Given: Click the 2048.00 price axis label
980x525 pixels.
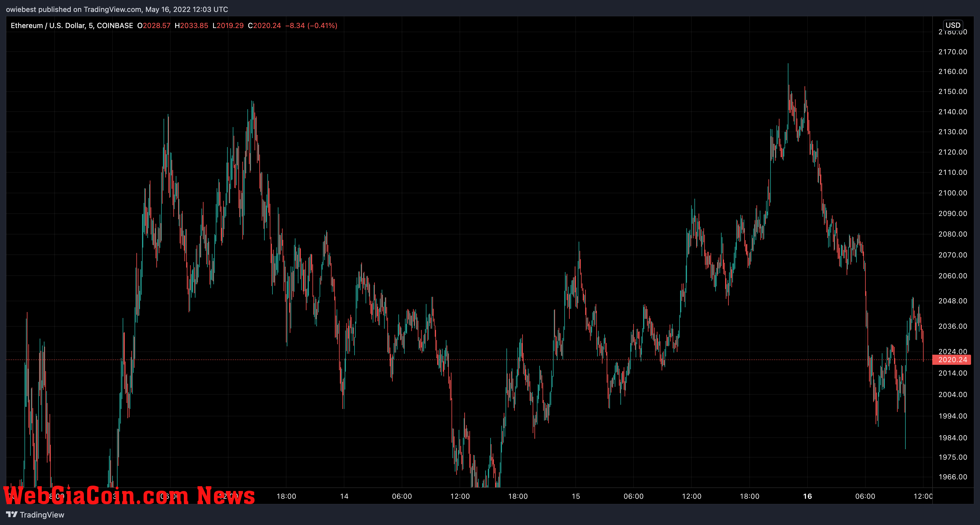Looking at the screenshot, I should coord(953,301).
